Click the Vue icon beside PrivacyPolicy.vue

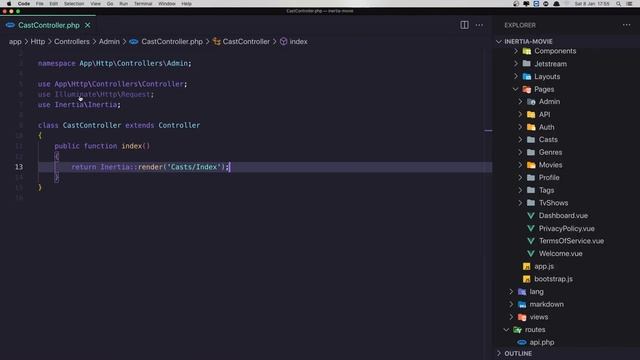point(531,228)
